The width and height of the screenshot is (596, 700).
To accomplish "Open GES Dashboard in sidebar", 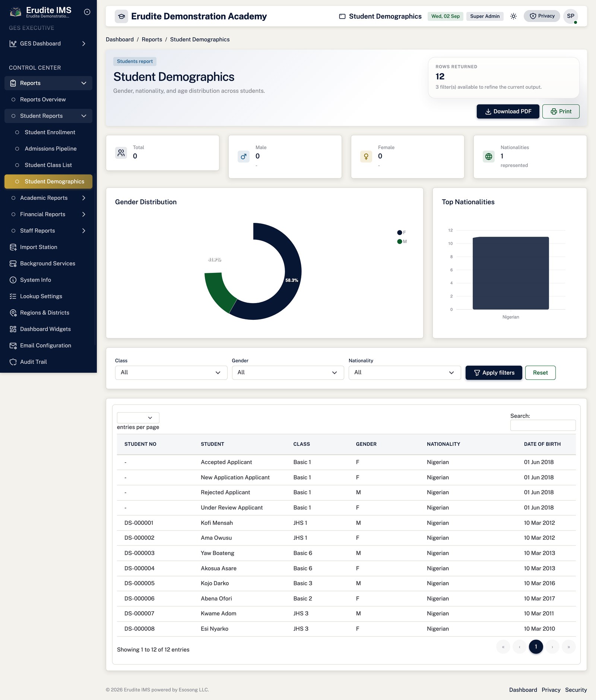I will pos(48,44).
